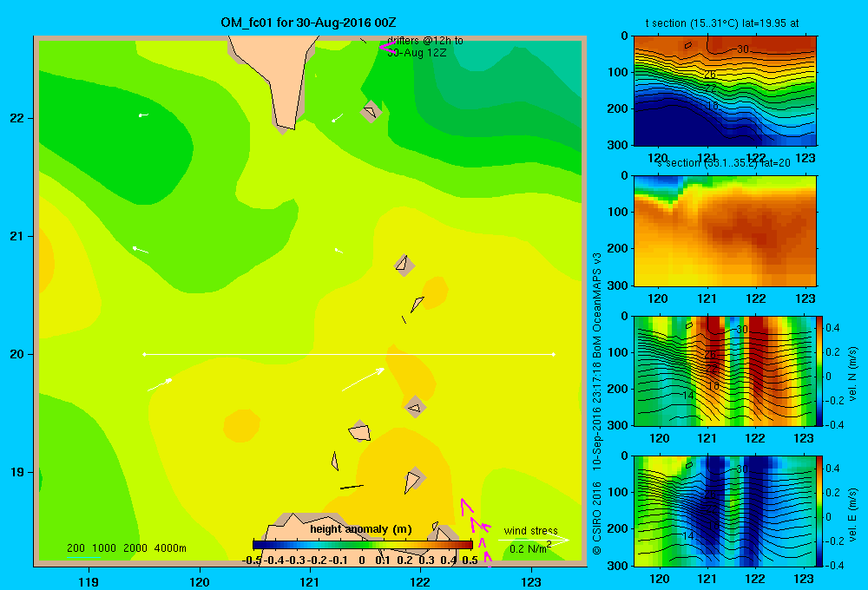Click the east endpoint of the white section line

pos(553,354)
